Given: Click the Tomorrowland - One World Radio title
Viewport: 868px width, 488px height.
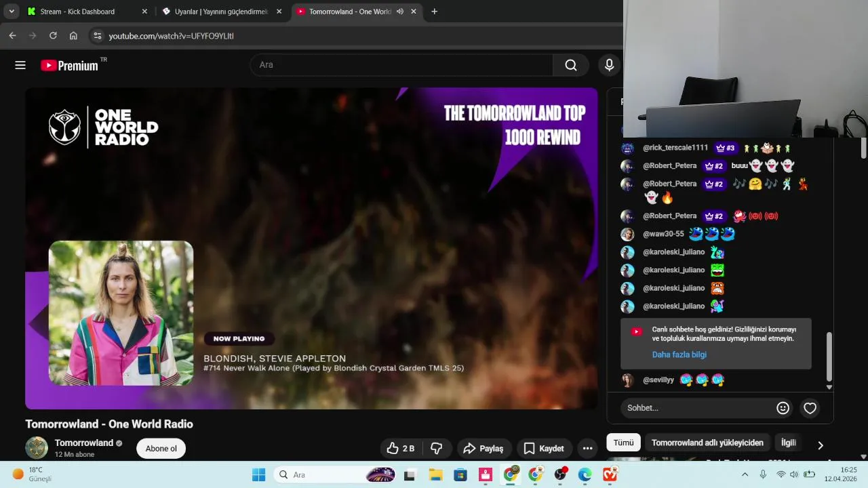Looking at the screenshot, I should click(109, 424).
